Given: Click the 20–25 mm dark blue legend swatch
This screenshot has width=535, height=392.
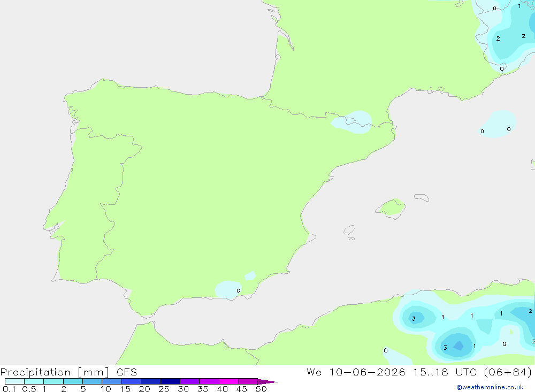Looking at the screenshot, I should click(x=150, y=381).
